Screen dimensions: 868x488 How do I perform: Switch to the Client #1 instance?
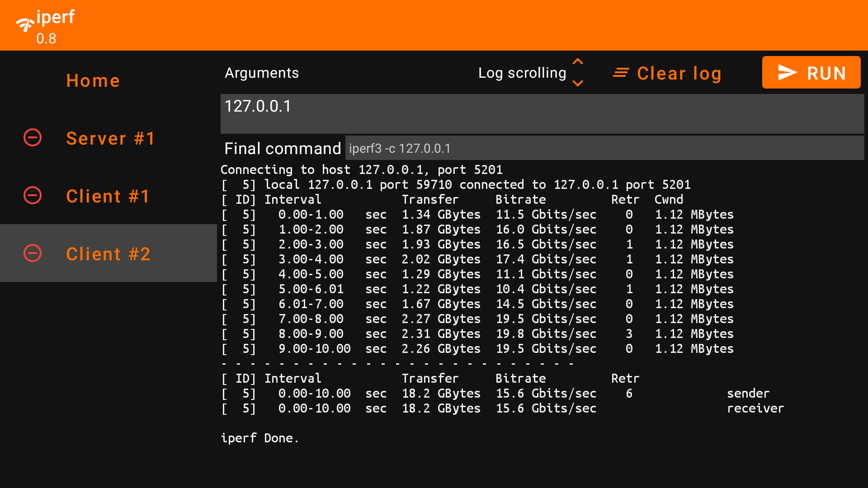108,196
